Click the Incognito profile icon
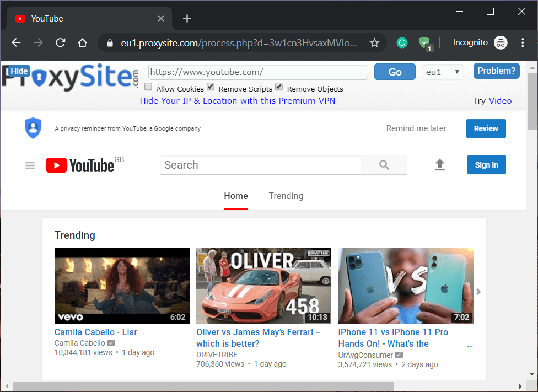The width and height of the screenshot is (538, 392). (x=501, y=42)
